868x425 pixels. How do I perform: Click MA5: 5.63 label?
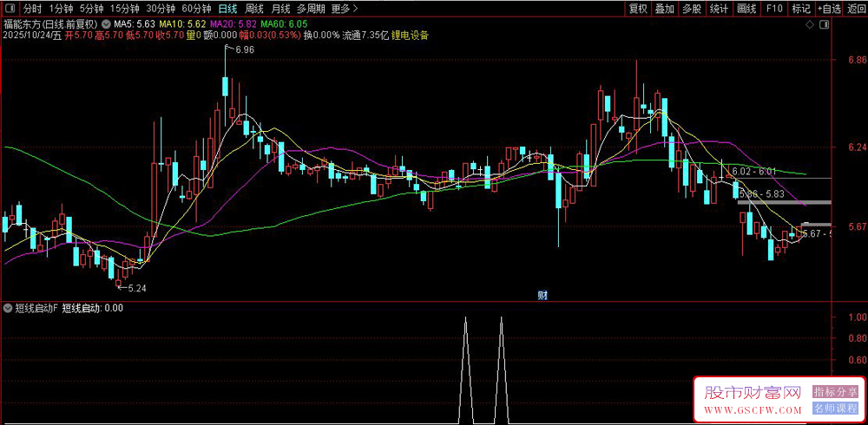click(x=135, y=24)
